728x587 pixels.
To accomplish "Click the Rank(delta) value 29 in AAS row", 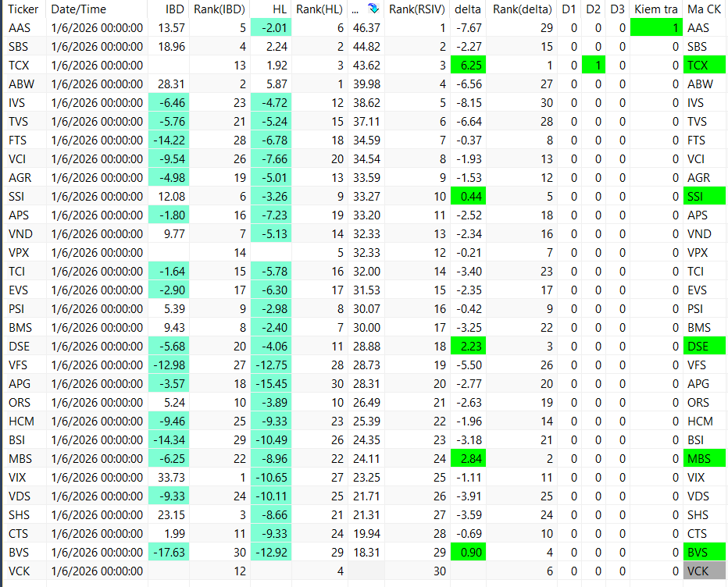I will click(547, 28).
